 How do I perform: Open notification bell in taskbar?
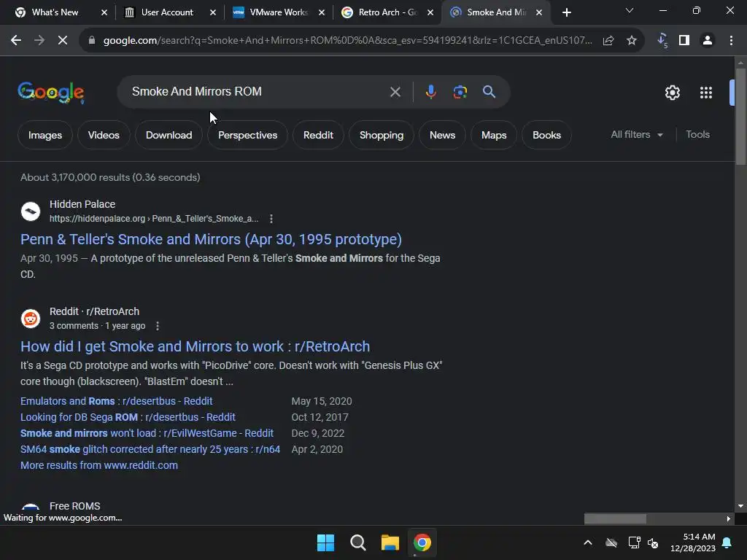pyautogui.click(x=727, y=542)
